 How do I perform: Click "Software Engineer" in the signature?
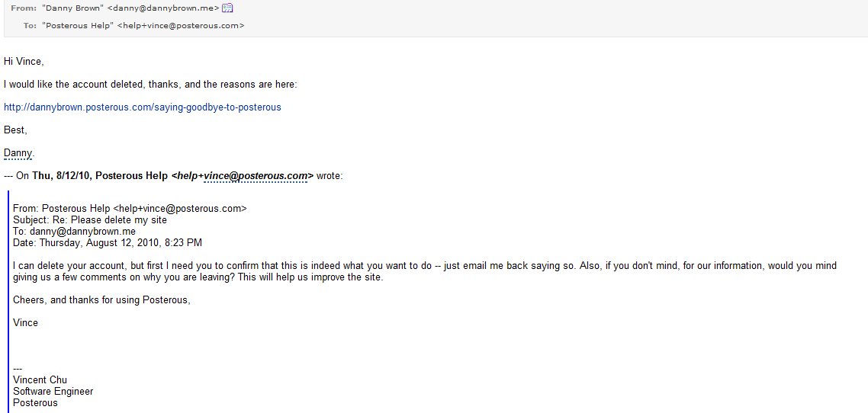(x=53, y=392)
